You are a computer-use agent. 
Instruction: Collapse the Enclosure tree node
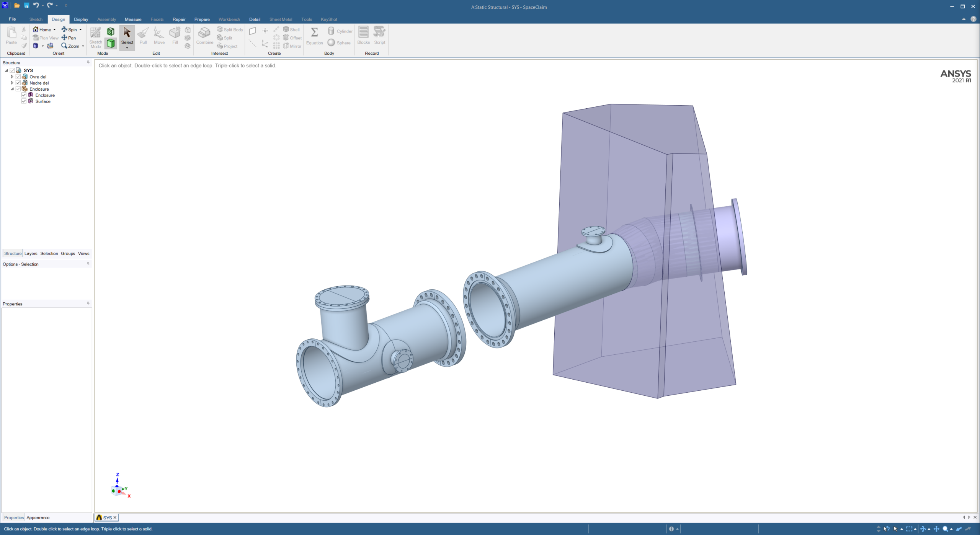click(12, 89)
